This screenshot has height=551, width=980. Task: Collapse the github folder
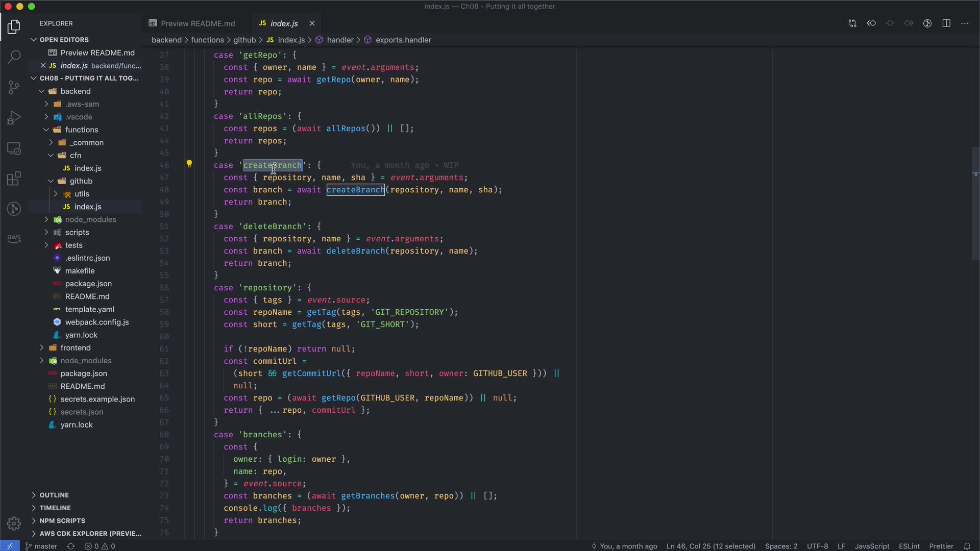81,181
